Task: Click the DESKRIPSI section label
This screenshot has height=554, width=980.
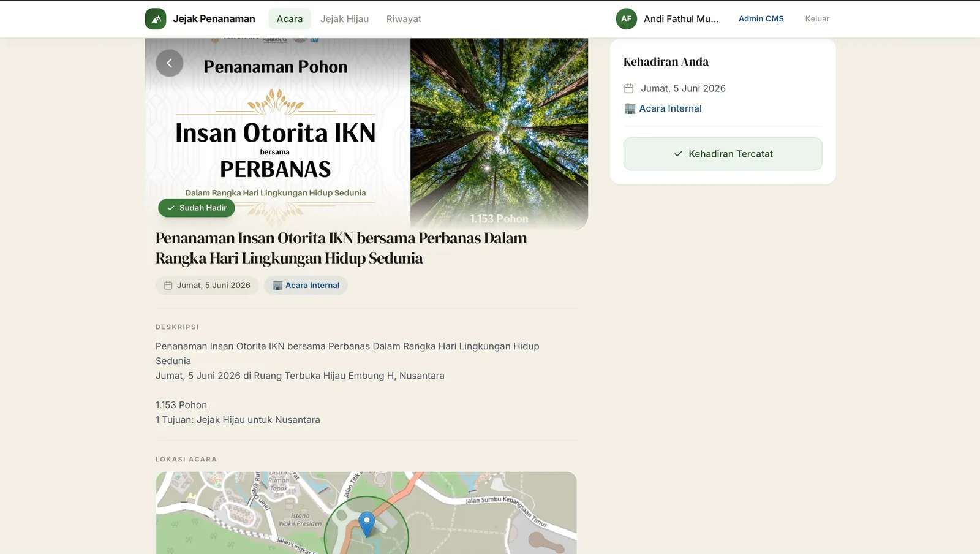Action: point(177,327)
